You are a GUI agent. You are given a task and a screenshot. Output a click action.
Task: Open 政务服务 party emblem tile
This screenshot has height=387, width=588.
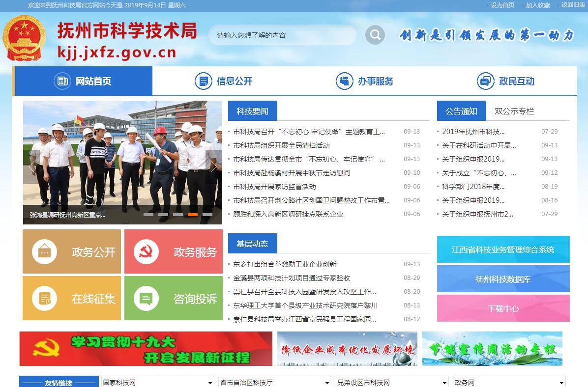[x=146, y=252]
